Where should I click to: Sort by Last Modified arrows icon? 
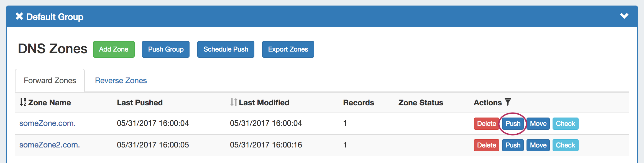coord(234,102)
